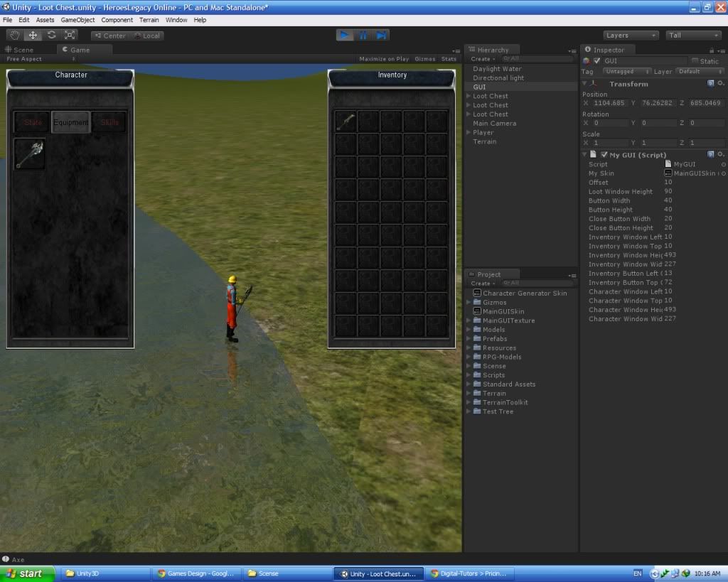The height and width of the screenshot is (582, 728).
Task: Open the Windows start menu
Action: [x=27, y=573]
